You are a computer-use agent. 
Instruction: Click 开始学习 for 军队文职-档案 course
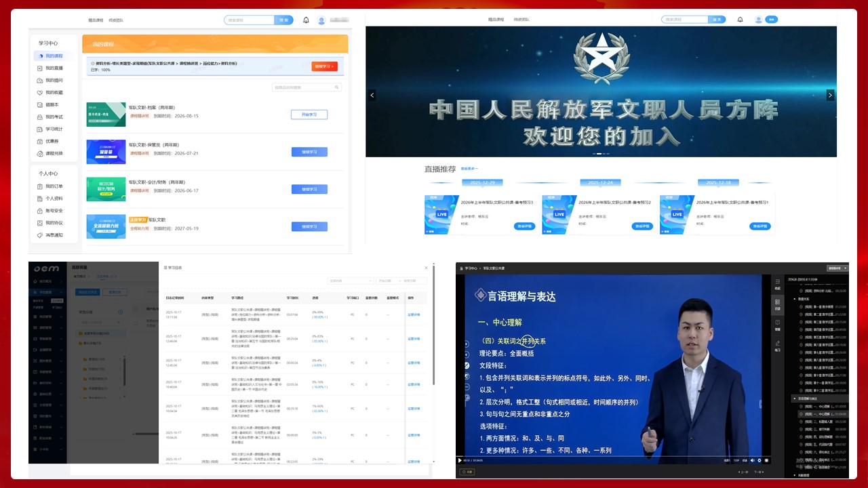pyautogui.click(x=309, y=115)
